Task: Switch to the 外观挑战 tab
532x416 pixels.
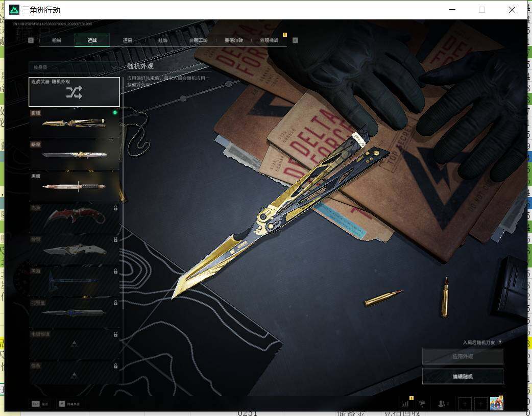Action: click(269, 40)
